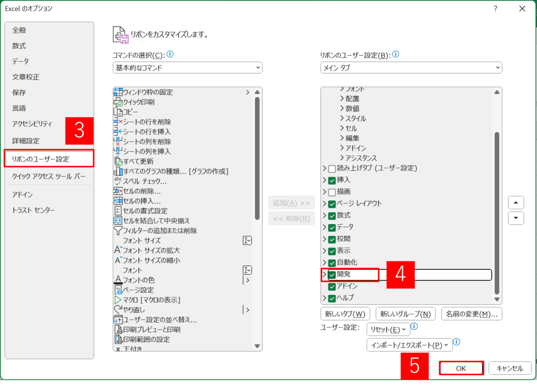Screen dimensions: 537x392
Task: Click the move-up arrow button beside ribbon list
Action: pyautogui.click(x=516, y=202)
